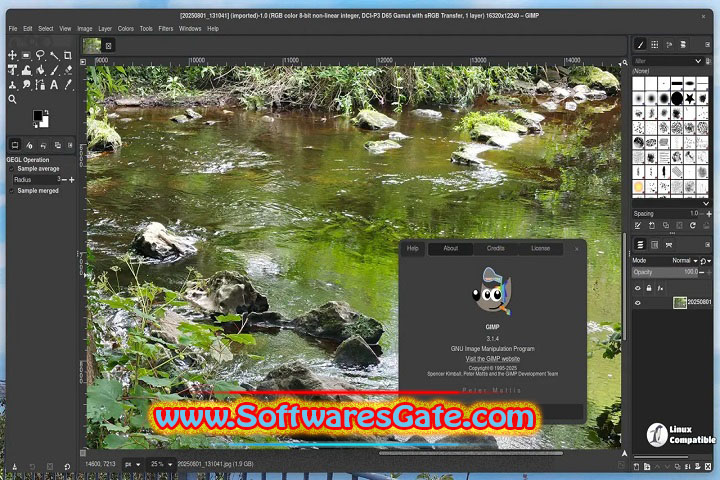The height and width of the screenshot is (480, 720).
Task: Click the horizontal scrollbar under the canvas
Action: [x=471, y=453]
